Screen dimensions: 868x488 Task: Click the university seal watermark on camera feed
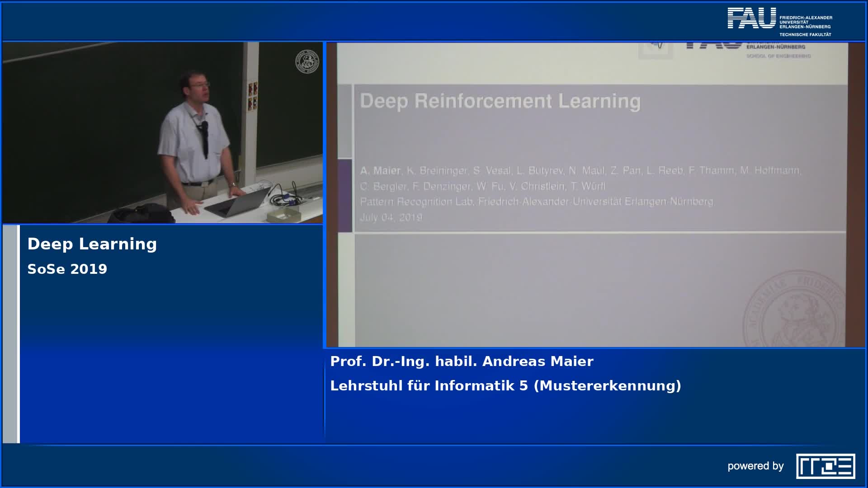point(307,61)
